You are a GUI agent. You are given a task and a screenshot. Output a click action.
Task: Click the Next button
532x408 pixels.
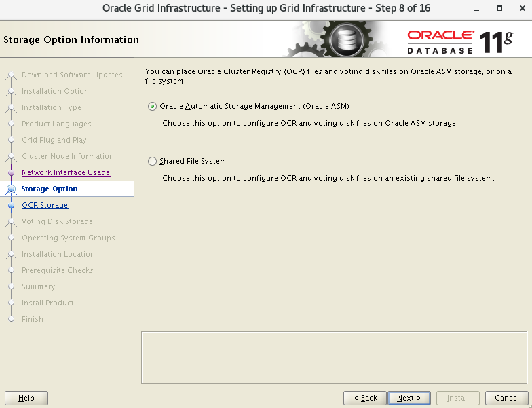[x=409, y=398]
